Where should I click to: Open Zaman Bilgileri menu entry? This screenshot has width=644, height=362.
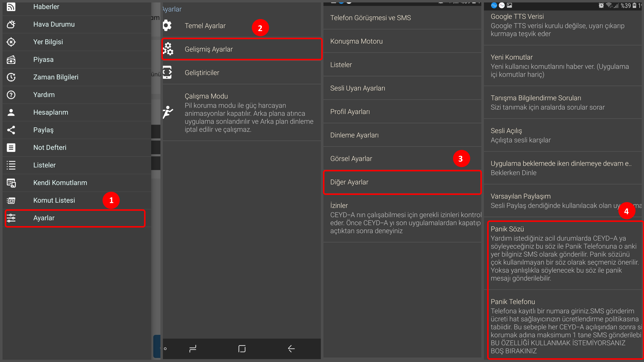[77, 77]
